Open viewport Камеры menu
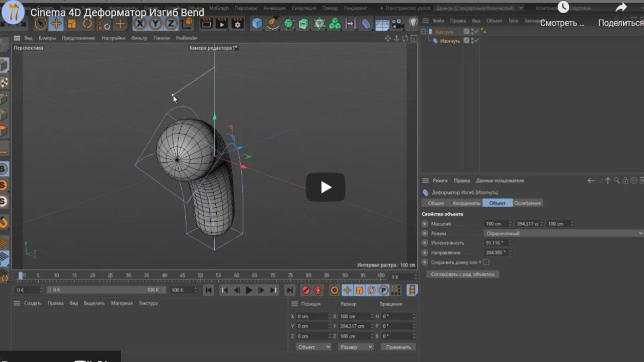Image resolution: width=644 pixels, height=362 pixels. pyautogui.click(x=47, y=38)
